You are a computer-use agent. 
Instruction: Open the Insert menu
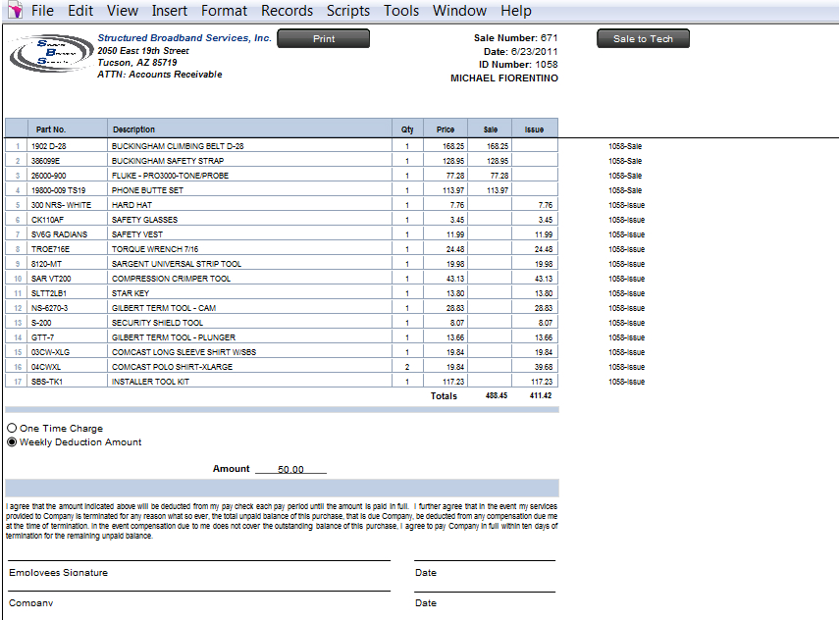click(x=170, y=11)
